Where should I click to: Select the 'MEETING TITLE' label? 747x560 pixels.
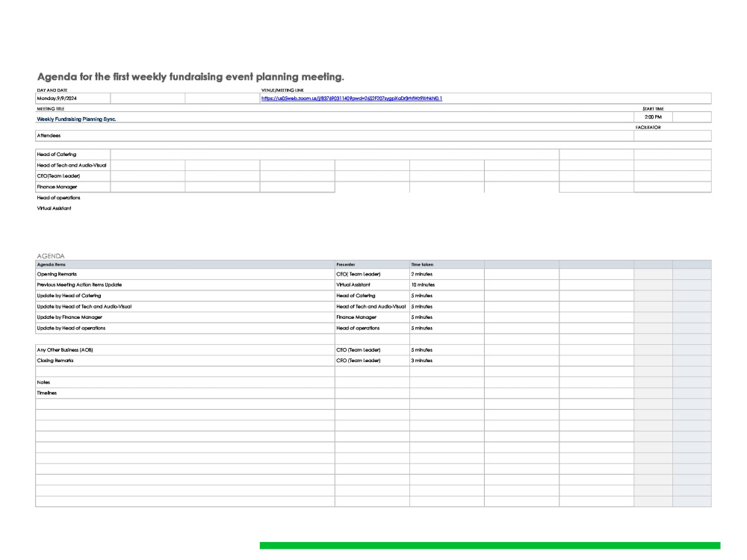point(51,109)
